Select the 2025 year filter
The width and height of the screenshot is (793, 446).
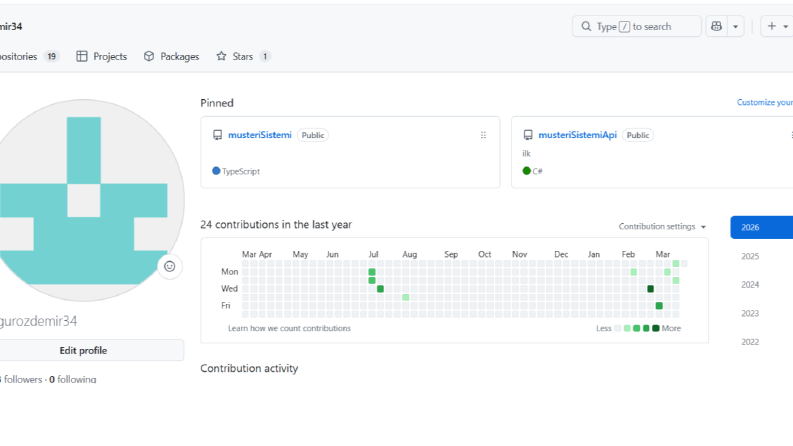click(750, 256)
